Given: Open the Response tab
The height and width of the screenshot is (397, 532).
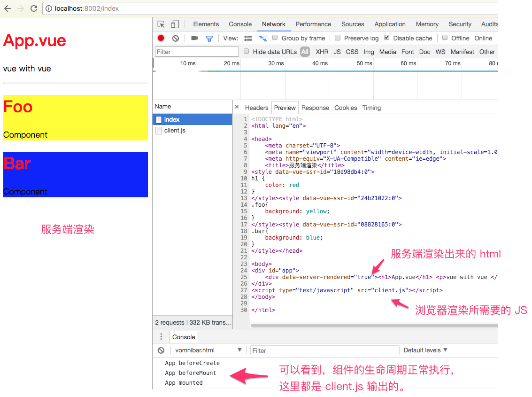Looking at the screenshot, I should [x=315, y=108].
